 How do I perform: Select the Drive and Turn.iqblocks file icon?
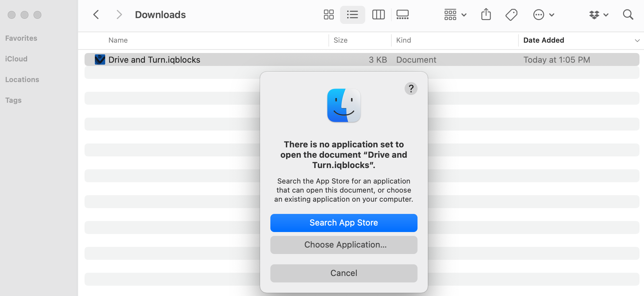point(100,59)
